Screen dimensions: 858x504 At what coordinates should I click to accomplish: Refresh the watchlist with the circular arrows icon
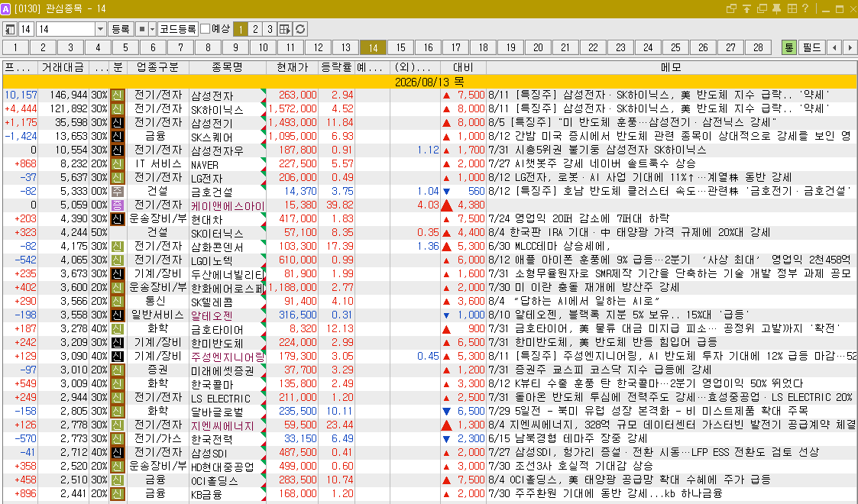[x=299, y=29]
